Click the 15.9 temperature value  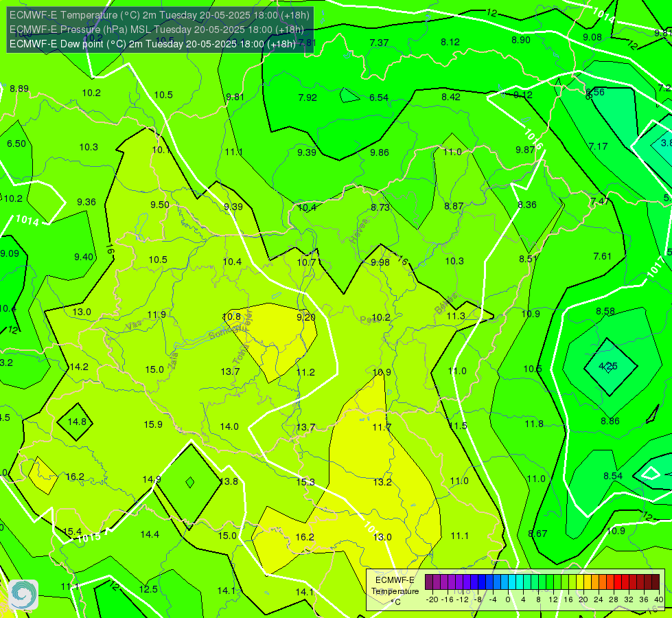pyautogui.click(x=153, y=424)
